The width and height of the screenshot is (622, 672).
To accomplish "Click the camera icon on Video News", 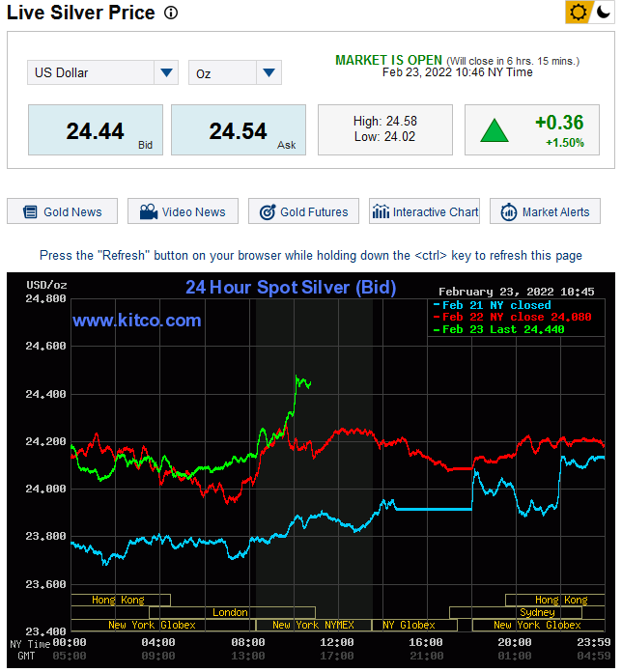I will click(149, 211).
